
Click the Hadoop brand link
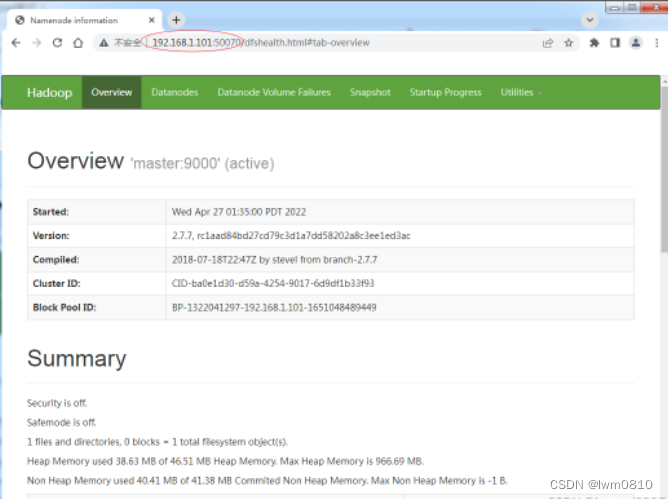49,92
